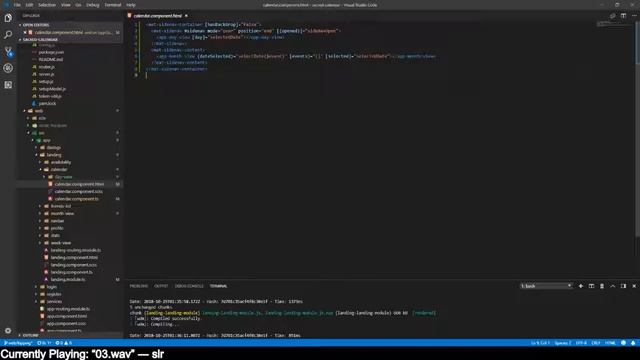The image size is (640, 360).
Task: Open the Manage gear icon
Action: pos(8,331)
